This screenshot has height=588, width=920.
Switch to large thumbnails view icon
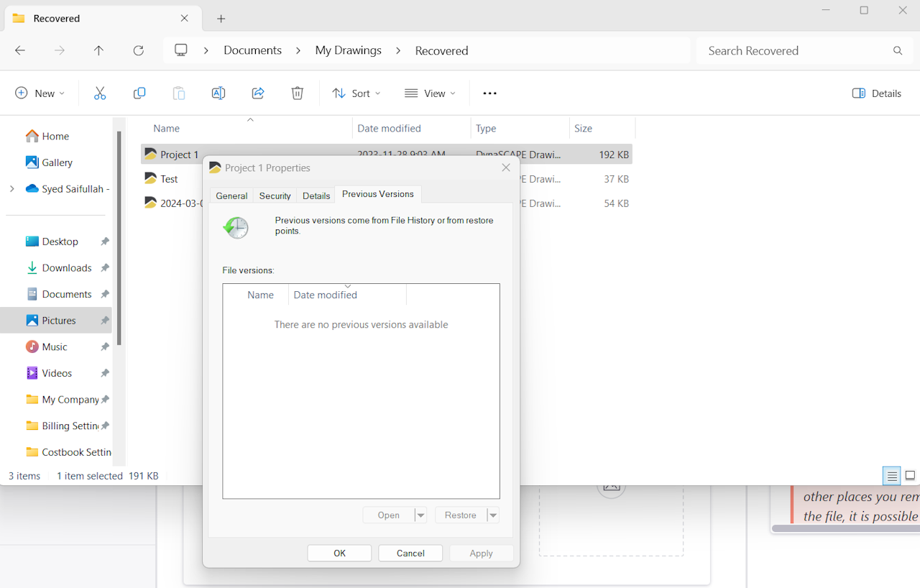(910, 476)
